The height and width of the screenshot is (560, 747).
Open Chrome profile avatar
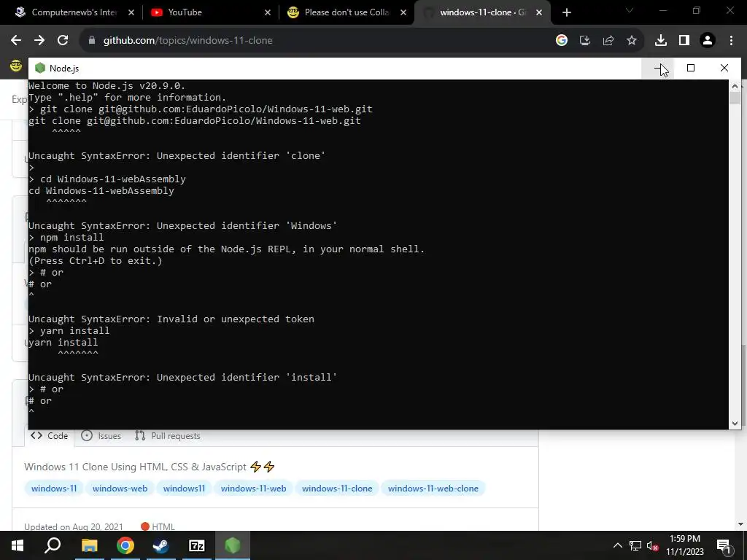tap(708, 41)
